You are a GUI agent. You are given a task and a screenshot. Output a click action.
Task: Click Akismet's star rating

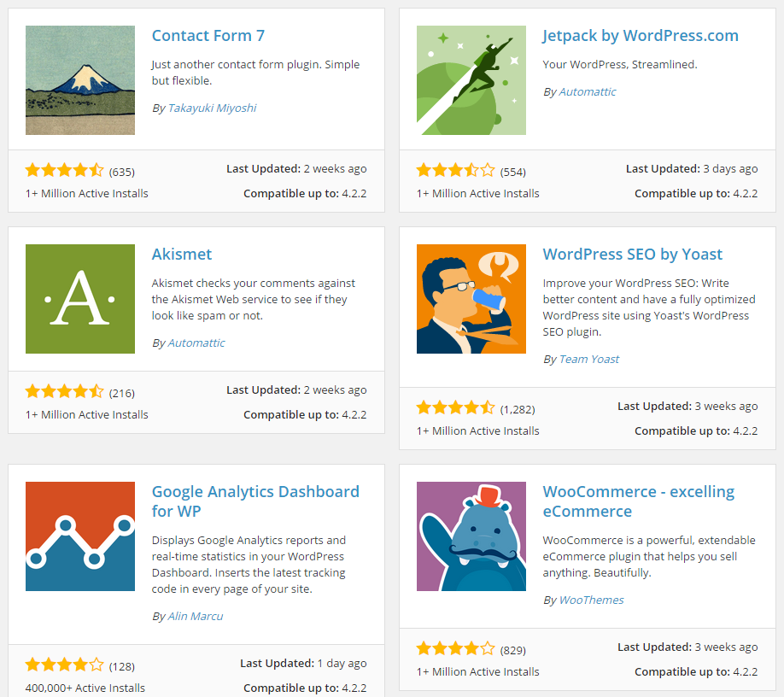65,391
